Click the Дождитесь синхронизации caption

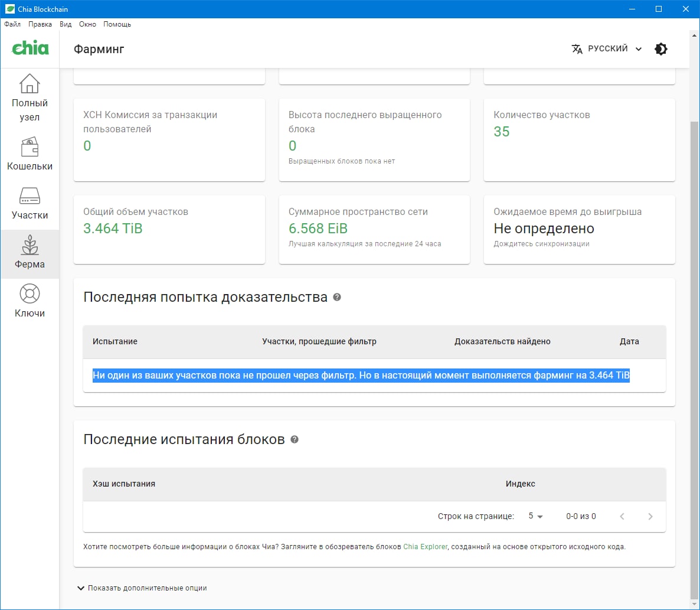[541, 244]
